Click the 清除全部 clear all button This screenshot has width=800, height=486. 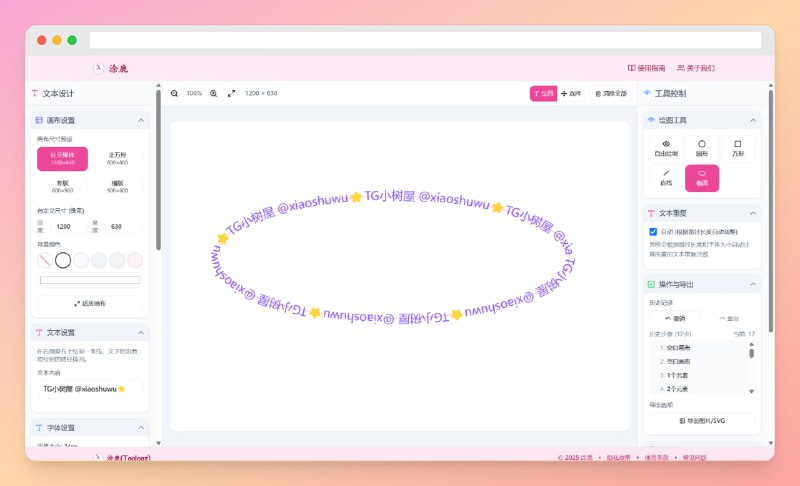(x=611, y=93)
